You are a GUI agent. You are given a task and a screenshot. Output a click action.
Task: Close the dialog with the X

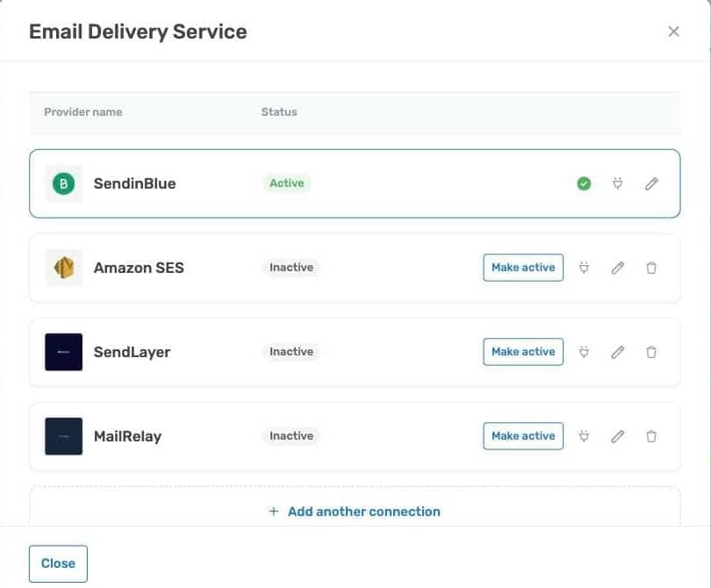[673, 32]
